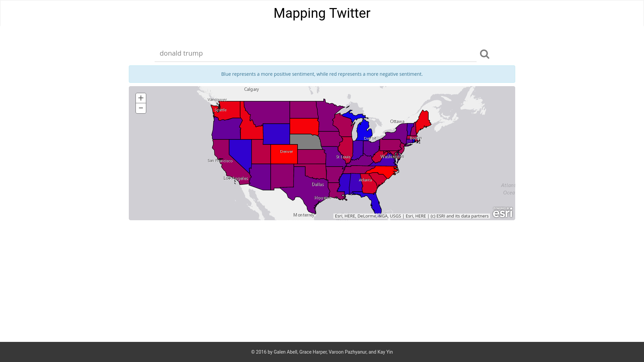Click the purple Montana state
Viewport: 644px width, 362px height.
(268, 112)
